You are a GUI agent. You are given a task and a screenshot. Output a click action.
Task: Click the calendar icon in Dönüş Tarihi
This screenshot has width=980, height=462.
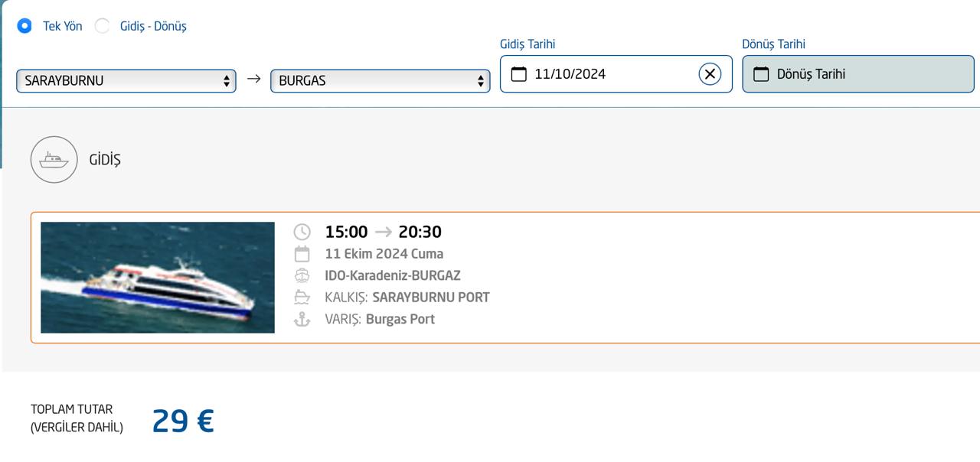(761, 74)
